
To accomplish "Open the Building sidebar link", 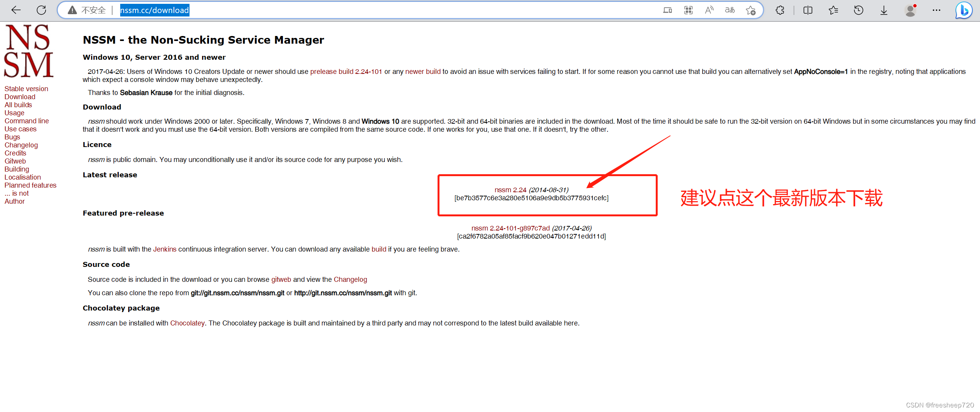I will (17, 169).
